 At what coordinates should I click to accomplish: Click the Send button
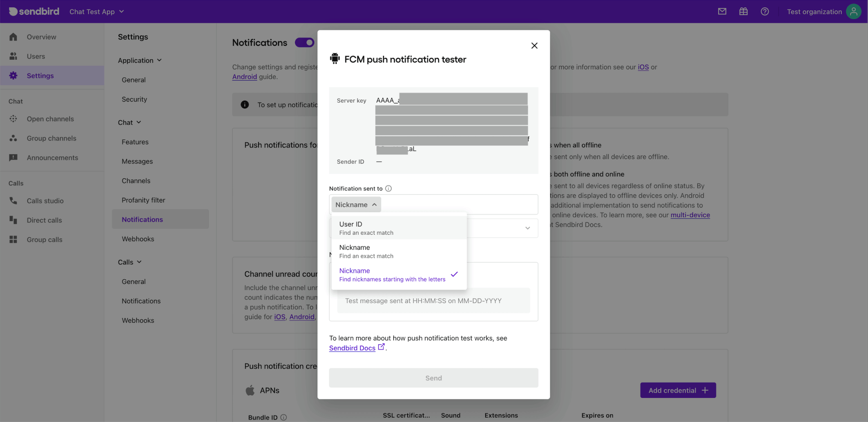434,378
